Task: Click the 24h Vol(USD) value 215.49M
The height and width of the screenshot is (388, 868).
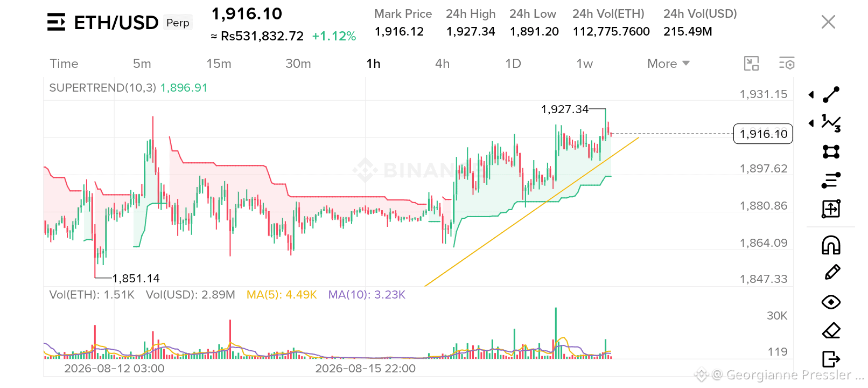Action: pos(688,32)
